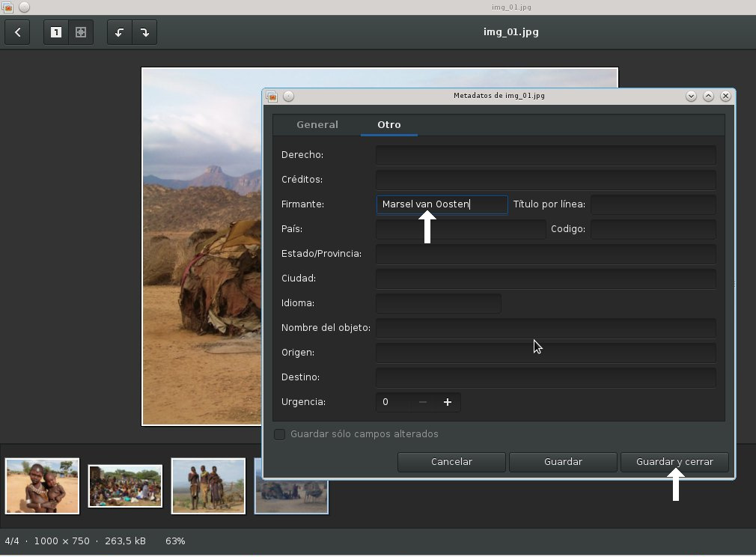Rotate image clockwise
Viewport: 756px width, 557px height.
[x=144, y=32]
